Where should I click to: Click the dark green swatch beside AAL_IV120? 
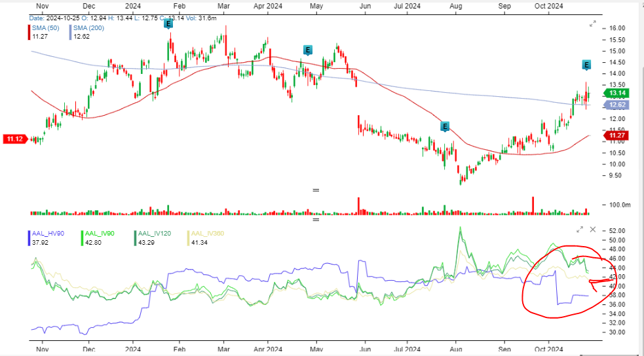click(x=135, y=238)
